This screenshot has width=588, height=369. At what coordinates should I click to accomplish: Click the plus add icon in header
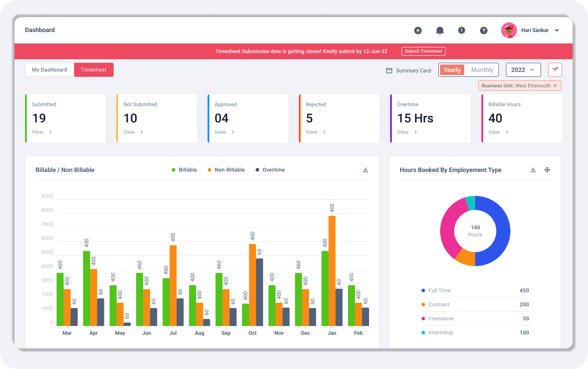(x=418, y=30)
